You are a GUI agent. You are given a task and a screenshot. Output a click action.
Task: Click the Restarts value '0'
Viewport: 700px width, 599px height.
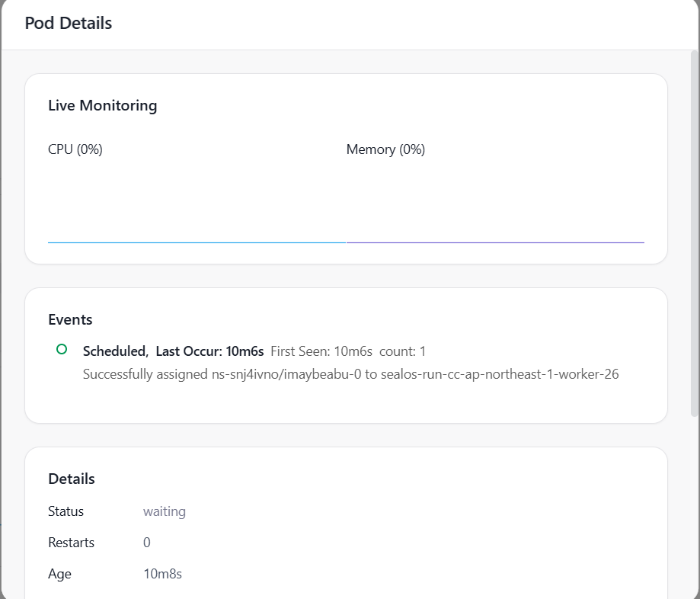(146, 543)
